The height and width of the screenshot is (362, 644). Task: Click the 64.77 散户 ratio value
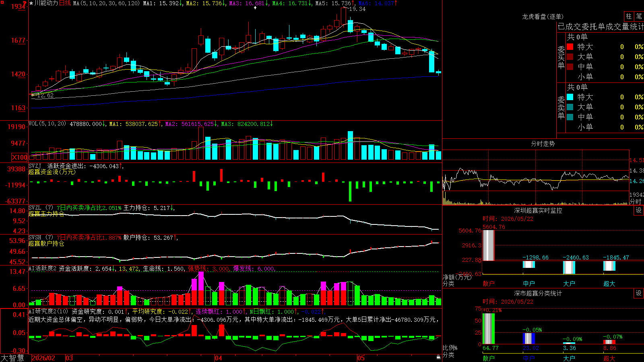[491, 348]
